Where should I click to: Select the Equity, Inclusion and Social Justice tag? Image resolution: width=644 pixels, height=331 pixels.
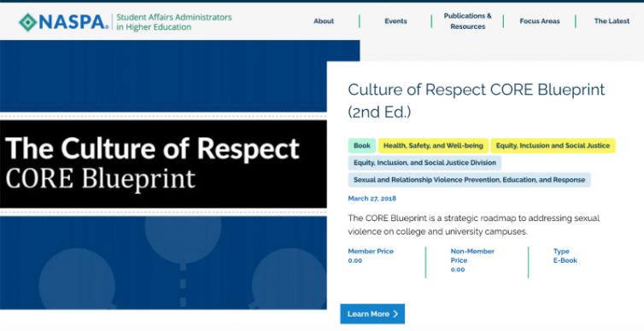click(x=553, y=146)
